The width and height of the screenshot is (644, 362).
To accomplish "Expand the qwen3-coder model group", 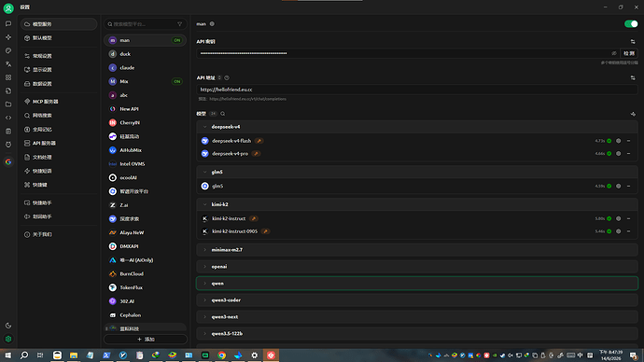I will pos(417,300).
